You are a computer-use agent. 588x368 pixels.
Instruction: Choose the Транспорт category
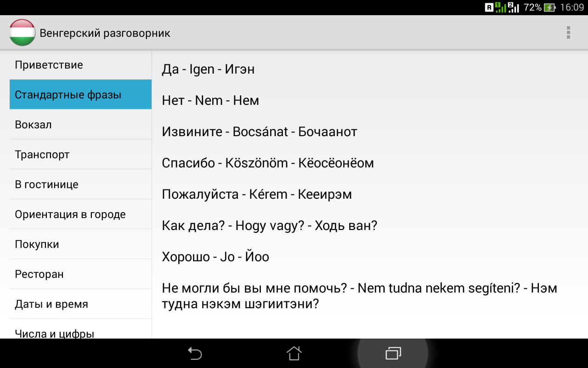[x=80, y=155]
